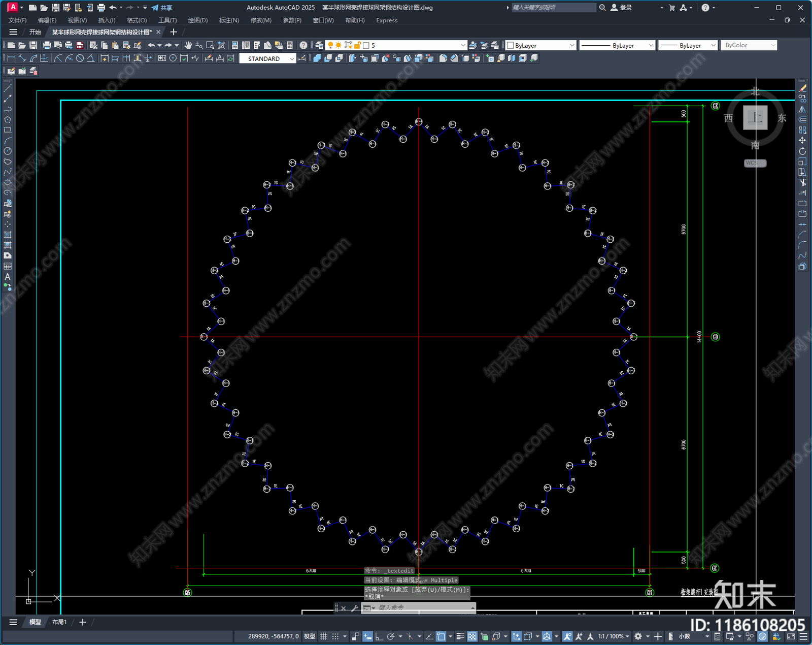
Task: Toggle grid display in status bar
Action: (x=323, y=636)
